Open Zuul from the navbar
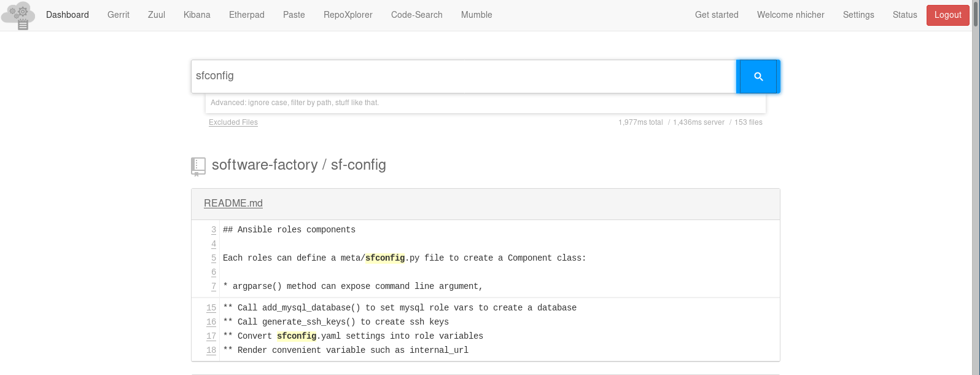This screenshot has height=375, width=980. tap(157, 15)
